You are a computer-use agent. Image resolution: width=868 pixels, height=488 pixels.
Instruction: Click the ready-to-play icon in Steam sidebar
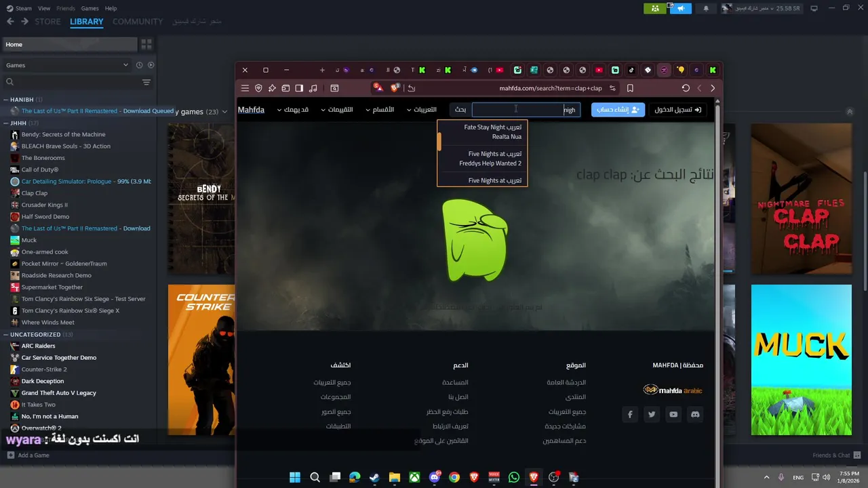point(151,65)
